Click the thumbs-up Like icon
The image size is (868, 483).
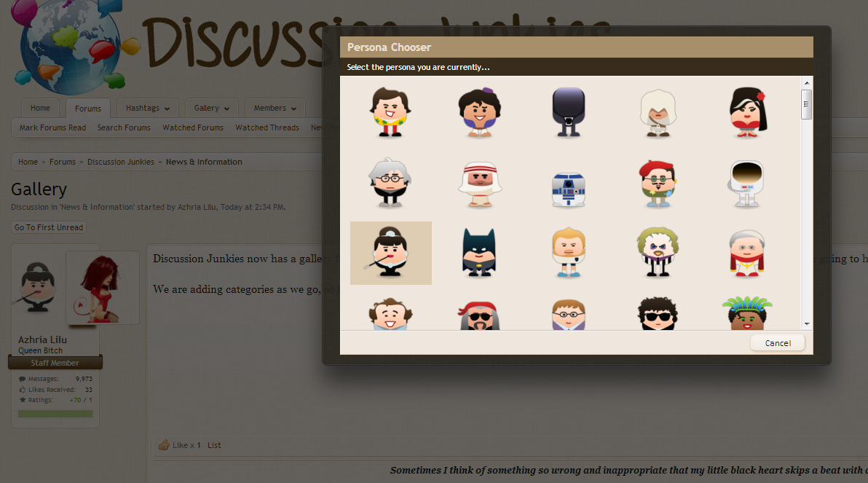164,445
